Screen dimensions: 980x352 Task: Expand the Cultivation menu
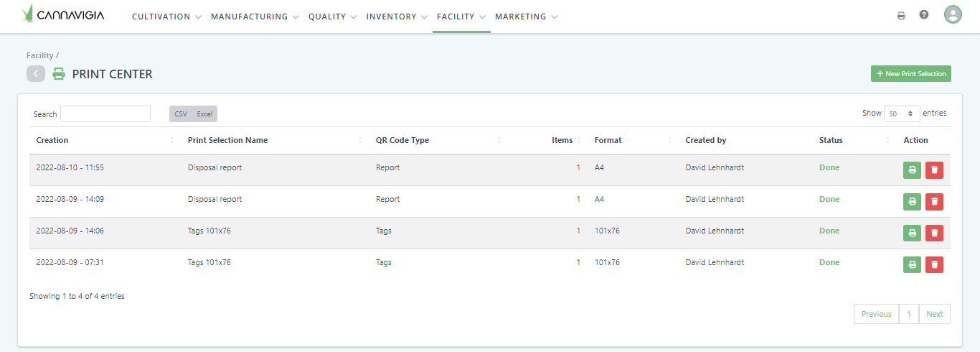[166, 17]
